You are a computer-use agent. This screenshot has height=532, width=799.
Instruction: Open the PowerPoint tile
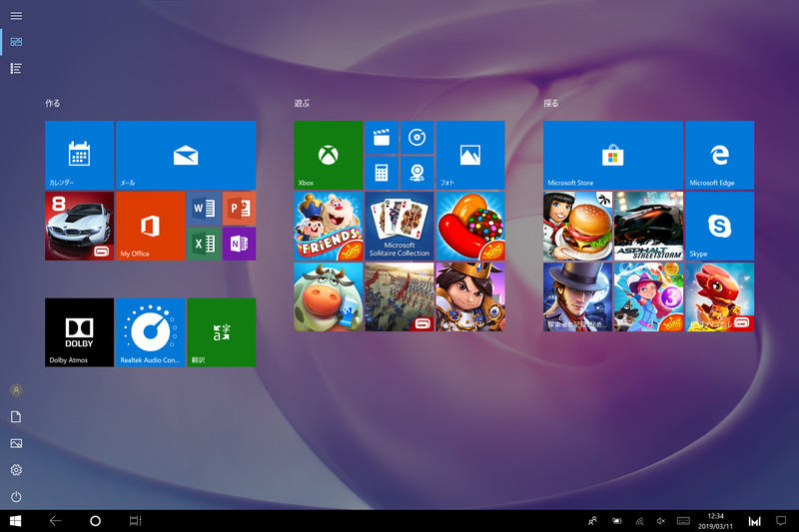pos(239,209)
